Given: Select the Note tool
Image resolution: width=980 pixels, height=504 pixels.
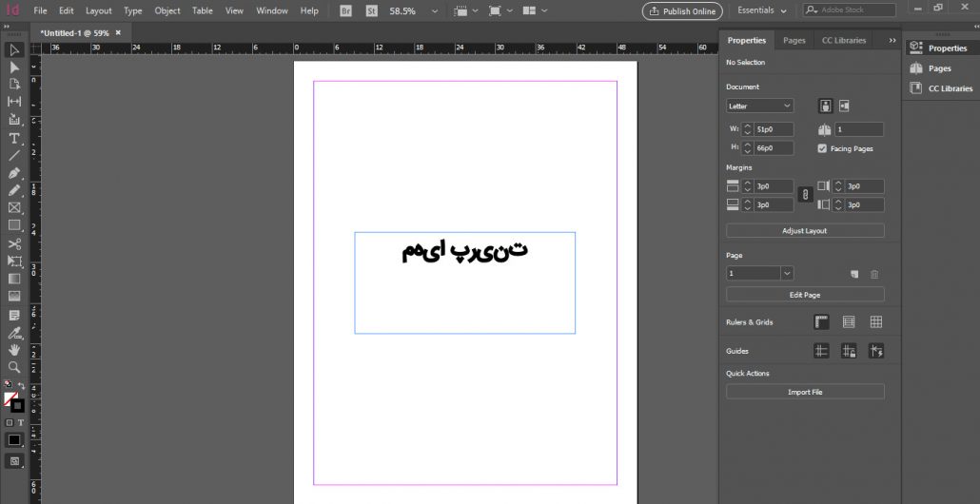Looking at the screenshot, I should click(14, 316).
